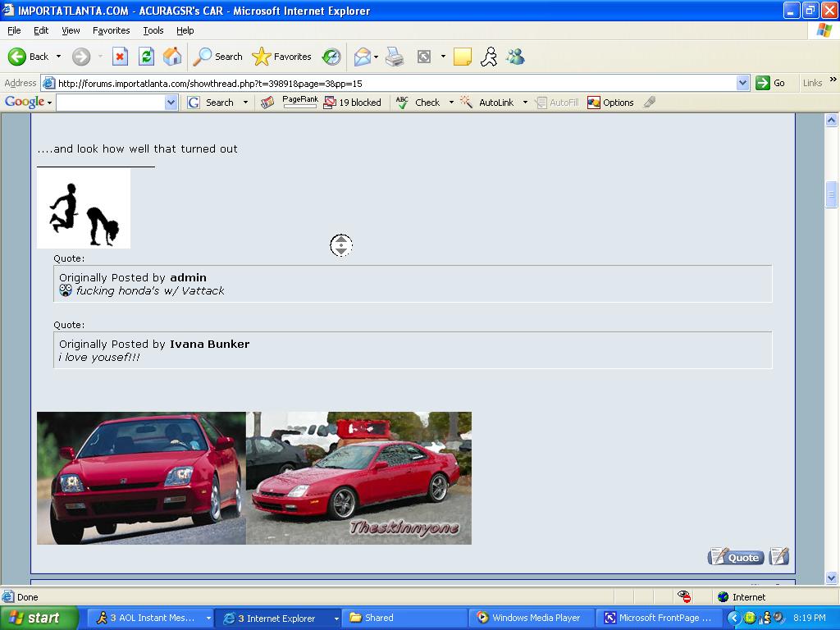Open the Favorites menu
This screenshot has width=840, height=630.
[x=111, y=30]
